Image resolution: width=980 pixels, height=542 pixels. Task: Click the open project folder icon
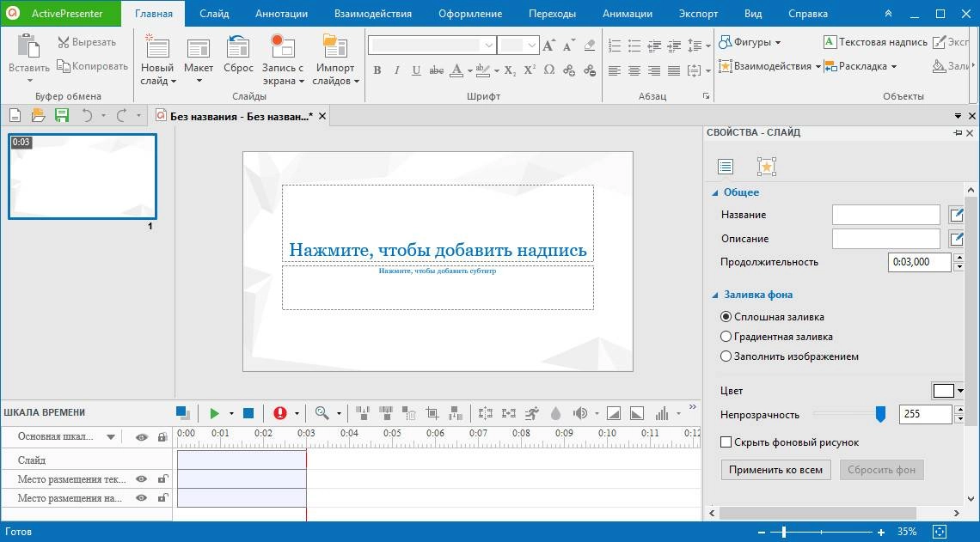pos(38,115)
